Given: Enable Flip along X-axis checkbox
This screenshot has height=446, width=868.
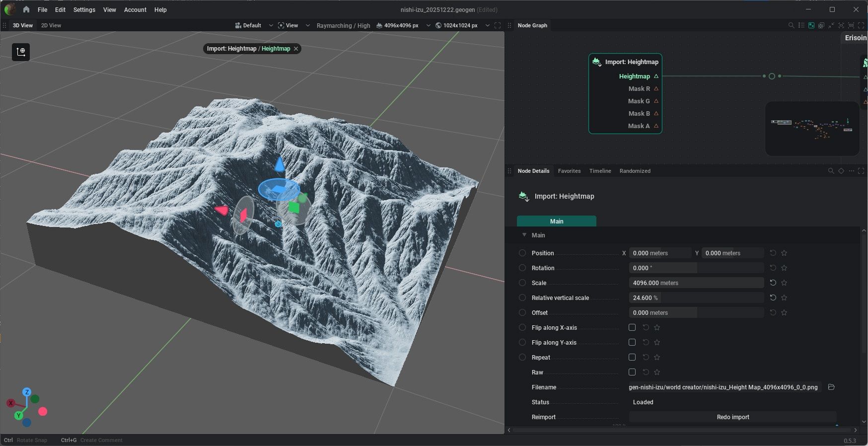Looking at the screenshot, I should (x=632, y=327).
